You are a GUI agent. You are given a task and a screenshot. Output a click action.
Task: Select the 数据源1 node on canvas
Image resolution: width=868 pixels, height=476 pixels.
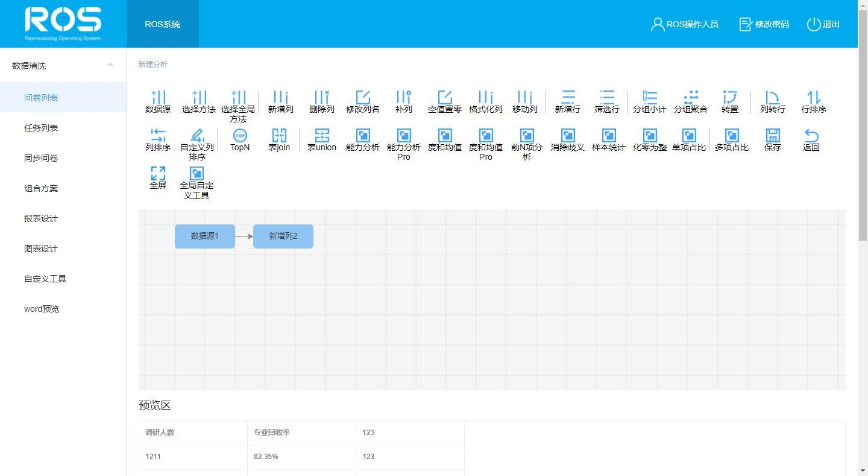click(205, 236)
